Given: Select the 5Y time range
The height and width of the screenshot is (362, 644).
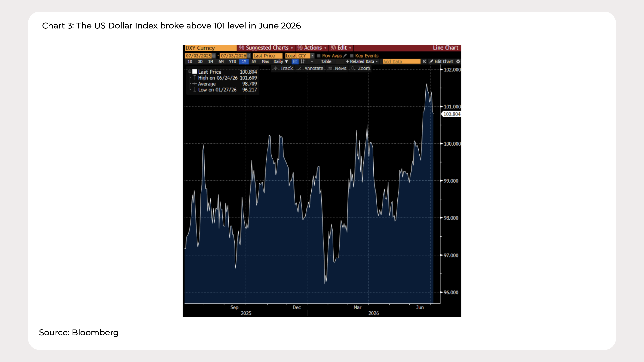Looking at the screenshot, I should click(x=254, y=61).
